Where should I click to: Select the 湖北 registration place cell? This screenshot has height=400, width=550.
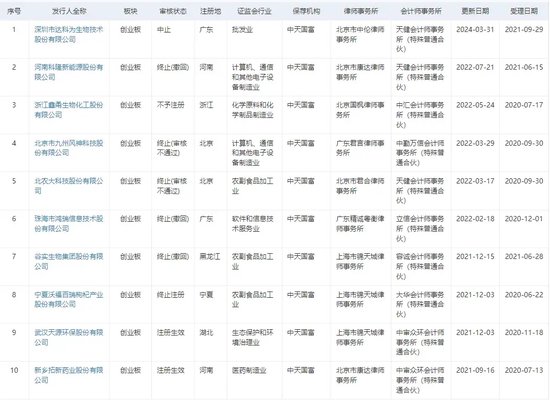(206, 332)
